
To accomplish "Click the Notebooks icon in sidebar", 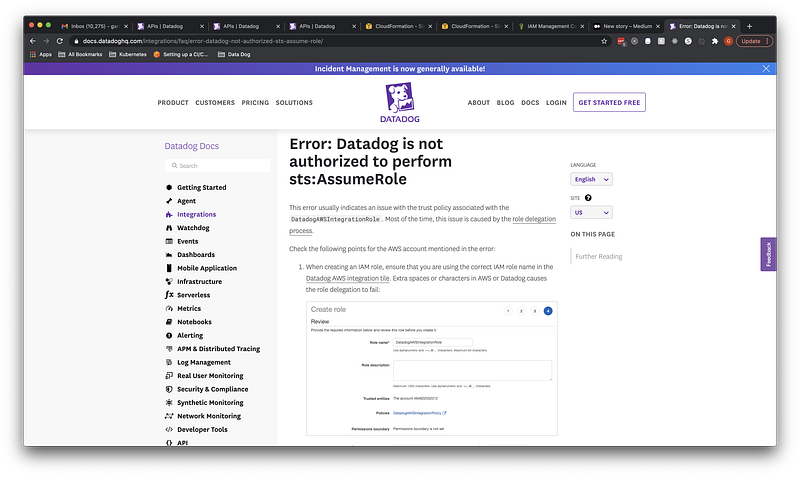I will (169, 322).
